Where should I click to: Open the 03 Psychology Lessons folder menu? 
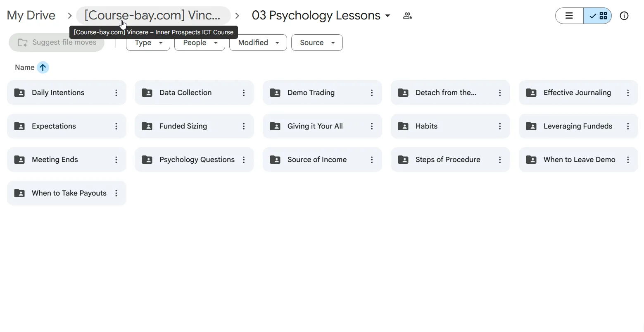[x=321, y=16]
